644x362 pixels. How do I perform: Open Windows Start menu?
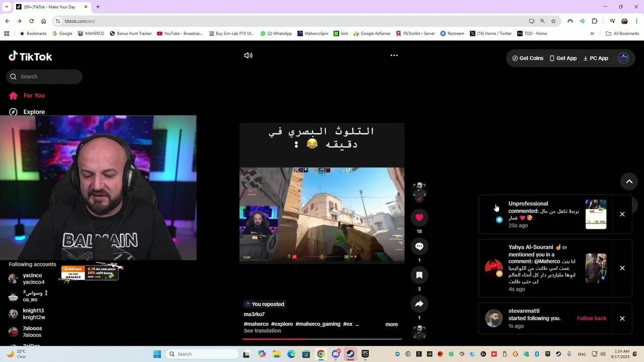(x=157, y=354)
